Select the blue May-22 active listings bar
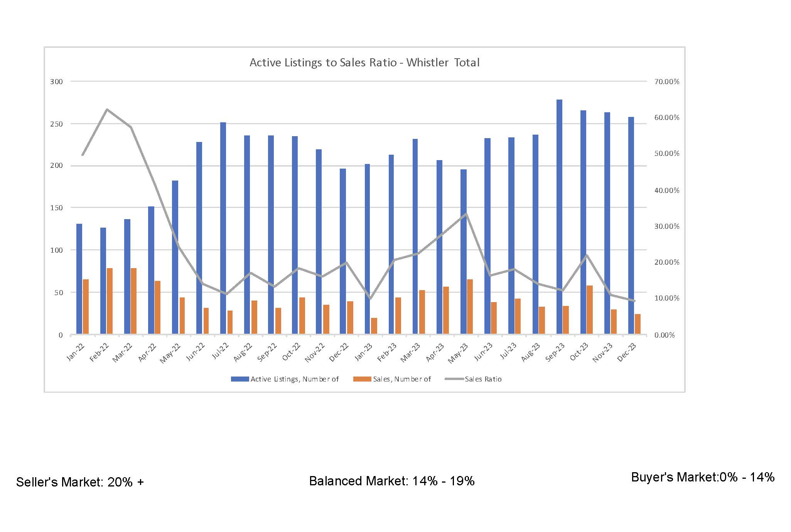The height and width of the screenshot is (532, 791). point(175,257)
